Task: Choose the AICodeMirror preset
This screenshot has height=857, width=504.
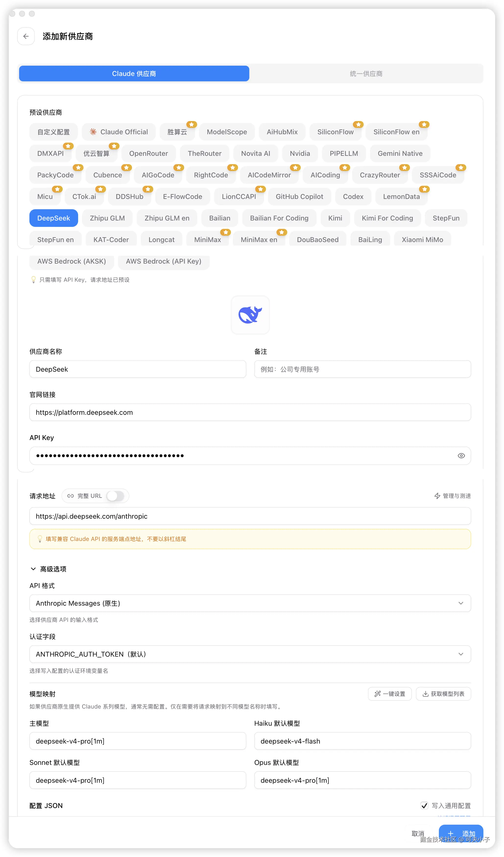Action: coord(269,175)
